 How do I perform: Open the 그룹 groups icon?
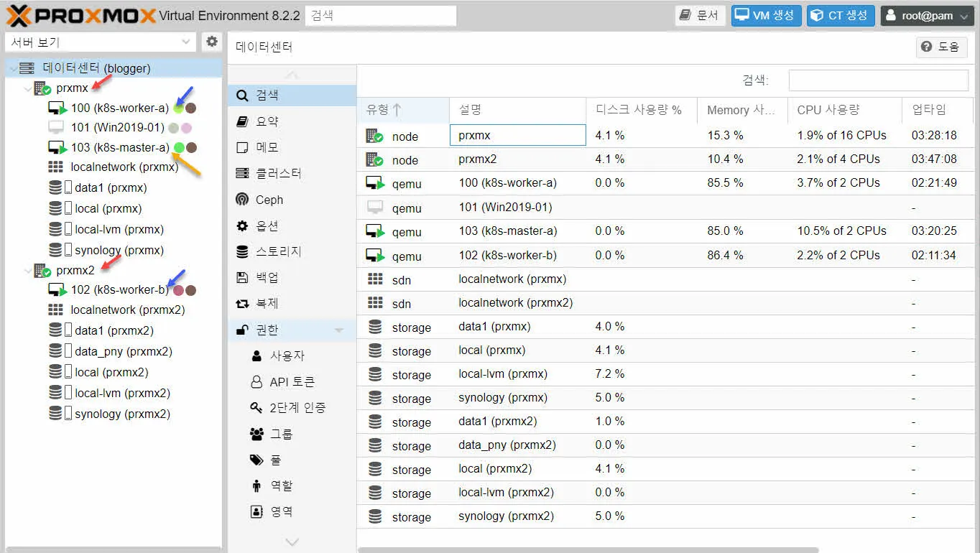tap(256, 433)
